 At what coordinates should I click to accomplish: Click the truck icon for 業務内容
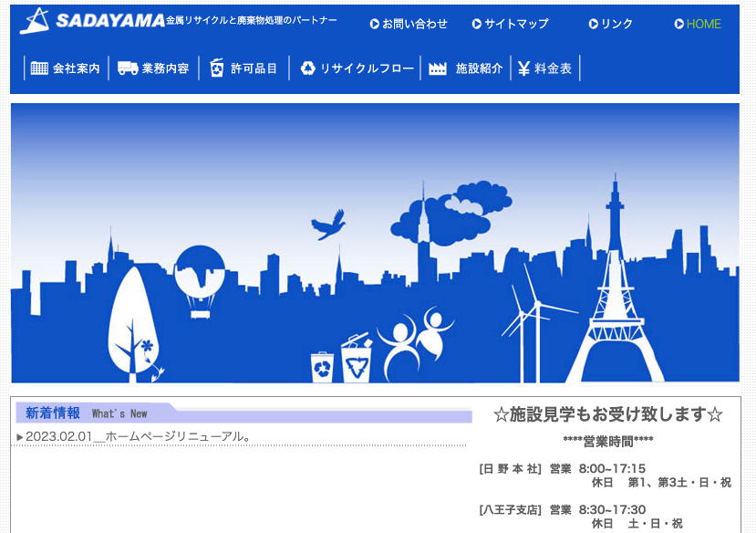(128, 68)
